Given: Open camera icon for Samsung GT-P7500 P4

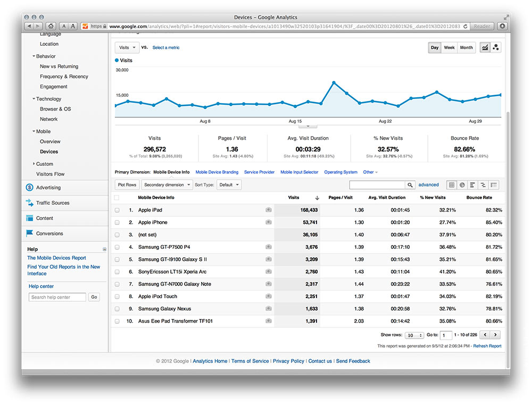Looking at the screenshot, I should coord(268,247).
